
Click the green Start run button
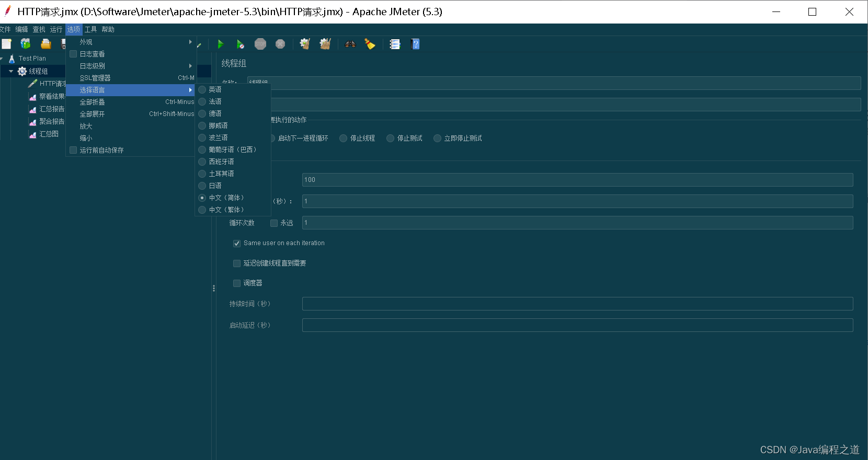[221, 44]
